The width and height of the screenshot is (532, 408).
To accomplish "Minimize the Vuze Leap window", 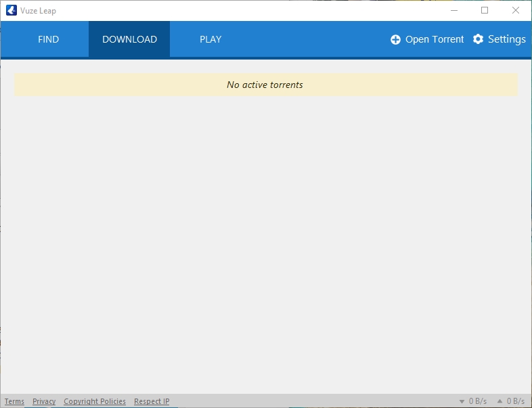I will click(454, 11).
